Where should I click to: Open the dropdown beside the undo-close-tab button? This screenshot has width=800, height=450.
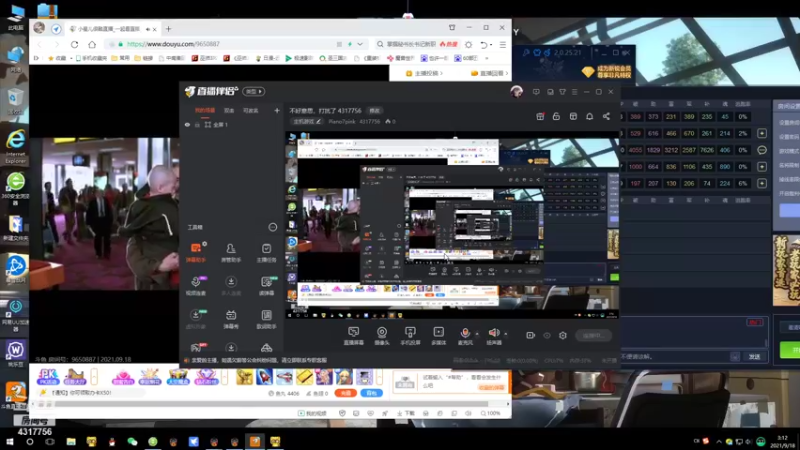pos(491,45)
